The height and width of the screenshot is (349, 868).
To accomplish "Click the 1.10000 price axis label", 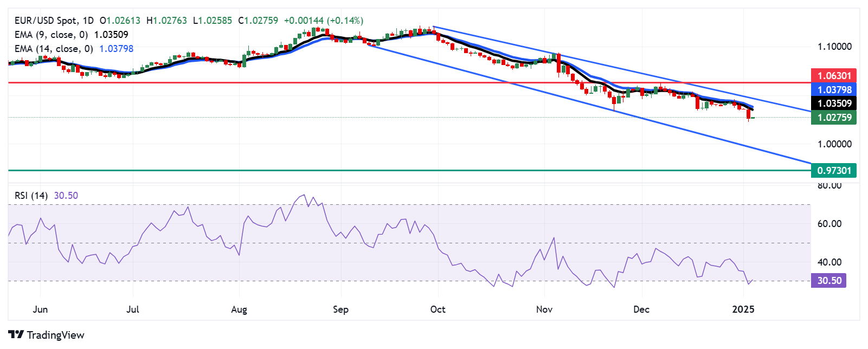I will click(834, 47).
